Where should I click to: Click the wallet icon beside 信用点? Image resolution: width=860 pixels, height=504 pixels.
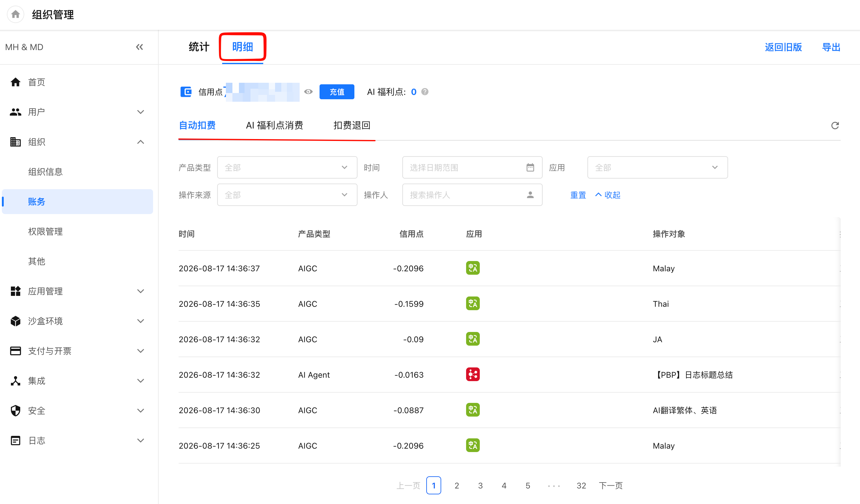point(186,92)
